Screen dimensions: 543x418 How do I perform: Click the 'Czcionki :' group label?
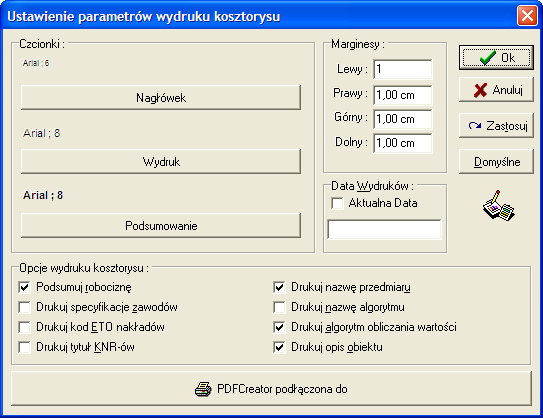[42, 44]
